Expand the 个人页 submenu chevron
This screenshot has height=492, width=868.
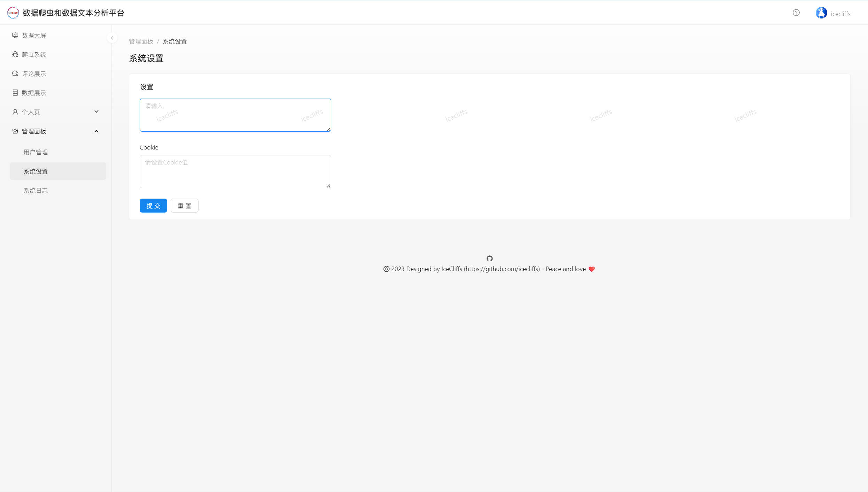[96, 112]
